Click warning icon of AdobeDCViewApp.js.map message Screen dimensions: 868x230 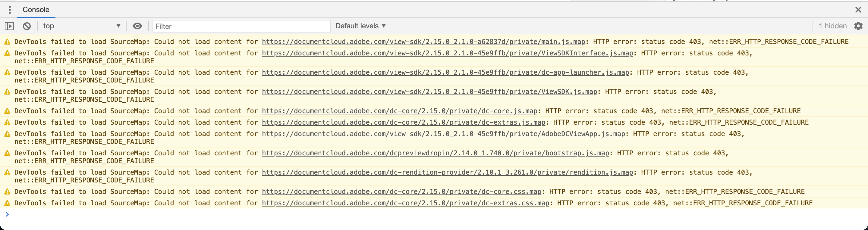(x=7, y=134)
